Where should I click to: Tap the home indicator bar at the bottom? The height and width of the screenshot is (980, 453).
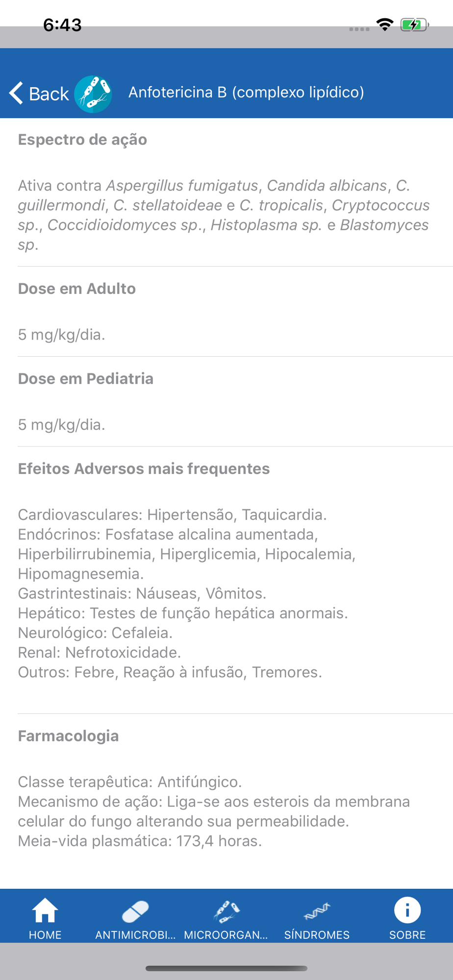tap(226, 968)
